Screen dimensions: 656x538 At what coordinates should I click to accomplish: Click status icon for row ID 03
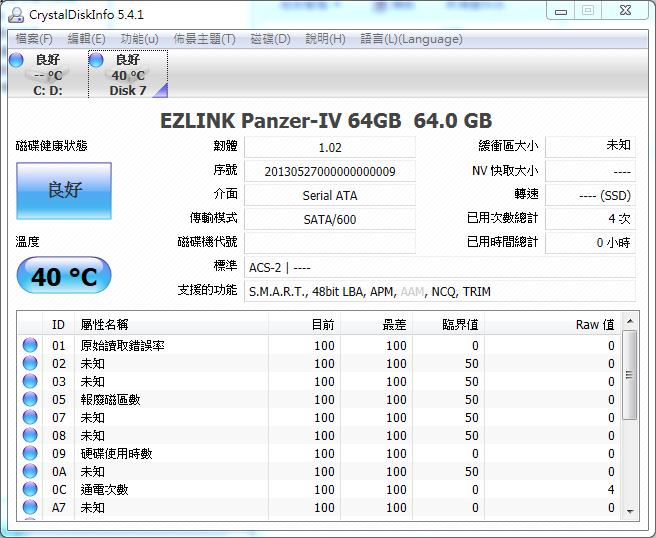[30, 381]
